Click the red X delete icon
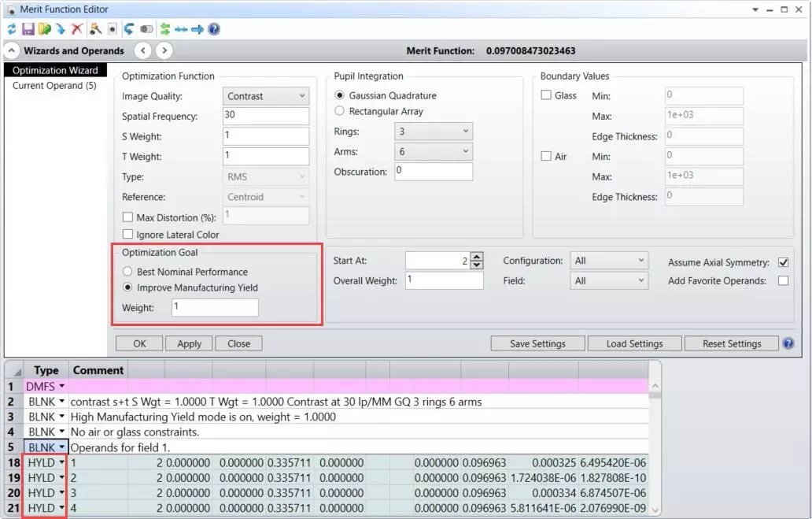Image resolution: width=812 pixels, height=519 pixels. 76,29
